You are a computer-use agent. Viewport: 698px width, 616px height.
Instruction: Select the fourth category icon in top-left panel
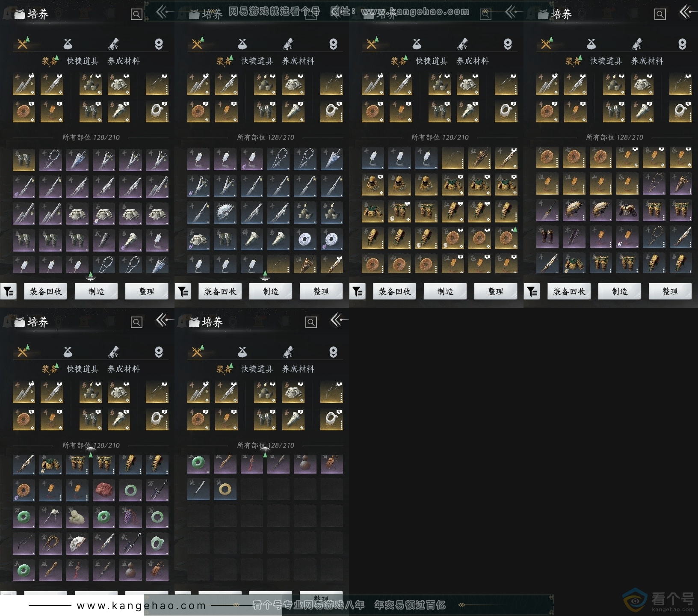(159, 44)
